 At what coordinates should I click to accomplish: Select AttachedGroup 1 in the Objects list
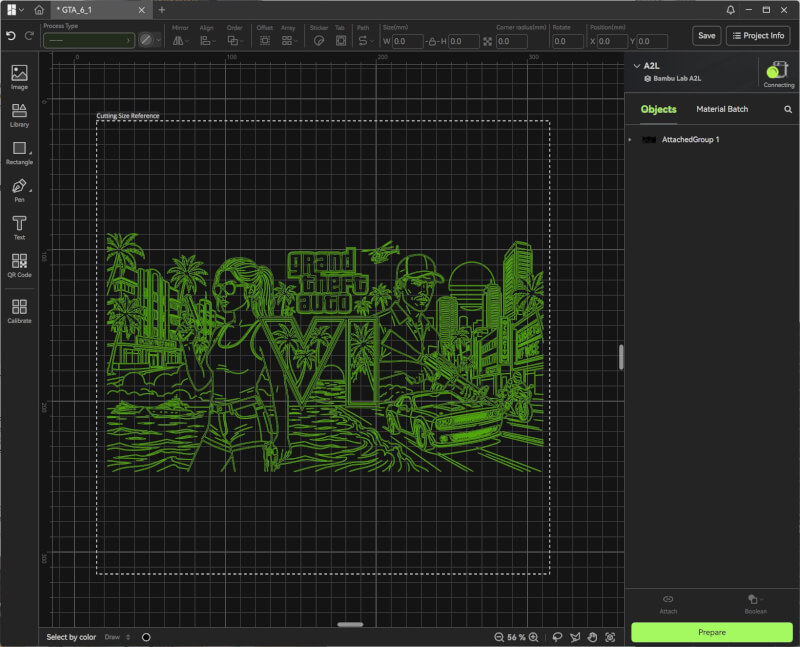pos(712,139)
